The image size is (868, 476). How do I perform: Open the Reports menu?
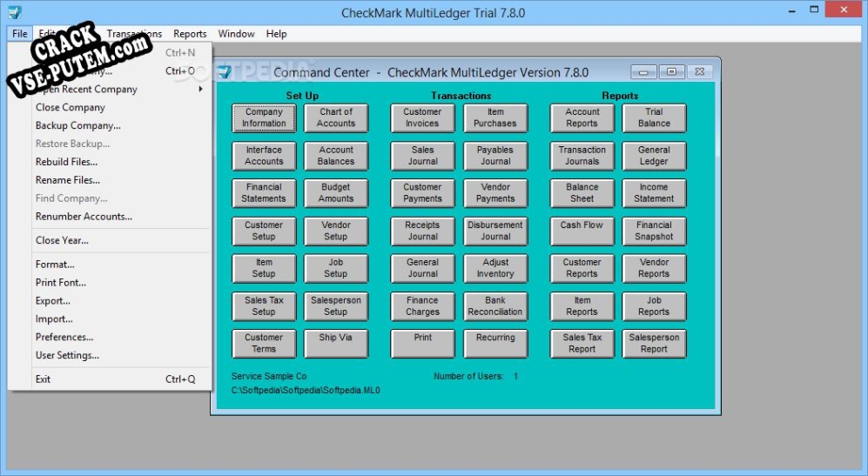pyautogui.click(x=190, y=34)
